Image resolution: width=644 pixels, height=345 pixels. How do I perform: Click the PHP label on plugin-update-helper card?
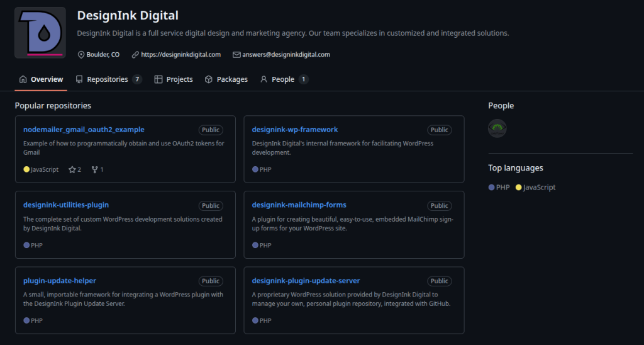pos(36,320)
